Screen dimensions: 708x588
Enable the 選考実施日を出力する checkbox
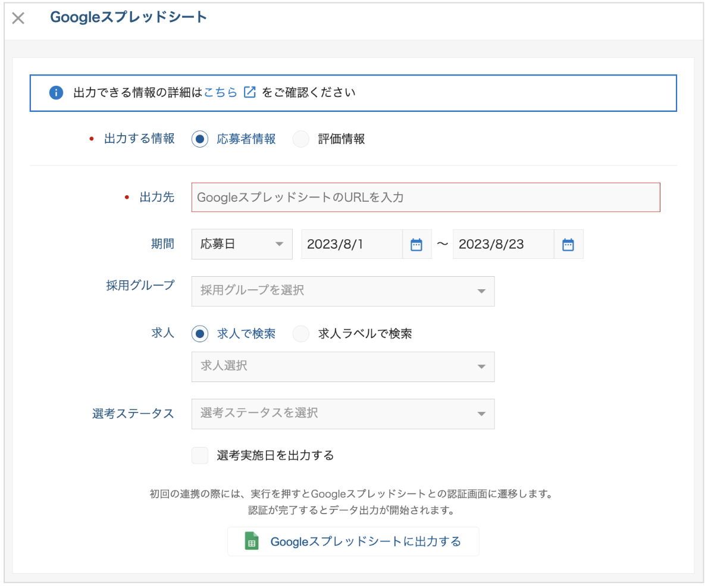pos(199,455)
